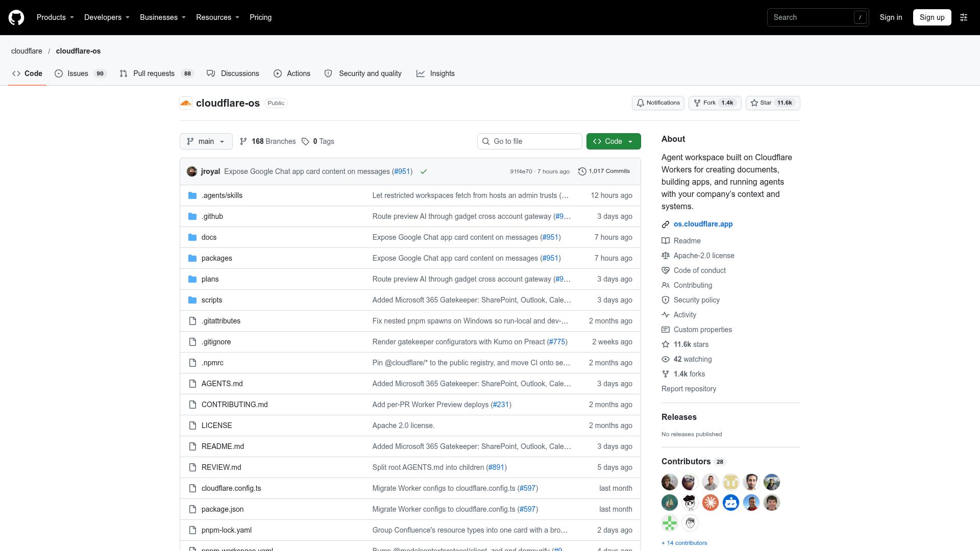Focus the header Search field

coord(818,17)
